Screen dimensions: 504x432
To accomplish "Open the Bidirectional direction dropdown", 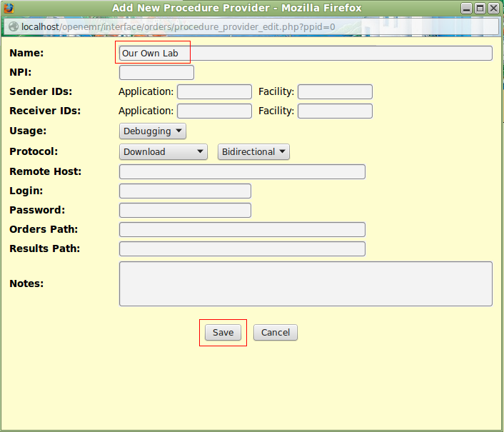I will [x=253, y=152].
